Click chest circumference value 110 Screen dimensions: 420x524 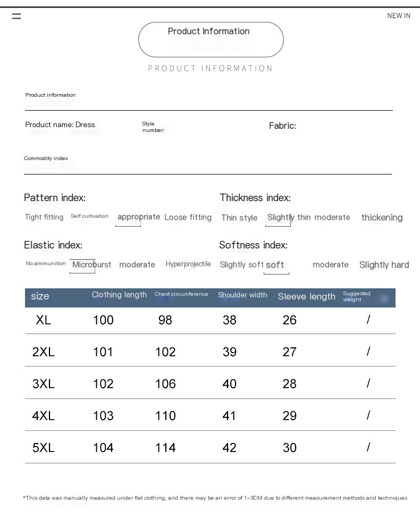click(x=165, y=415)
